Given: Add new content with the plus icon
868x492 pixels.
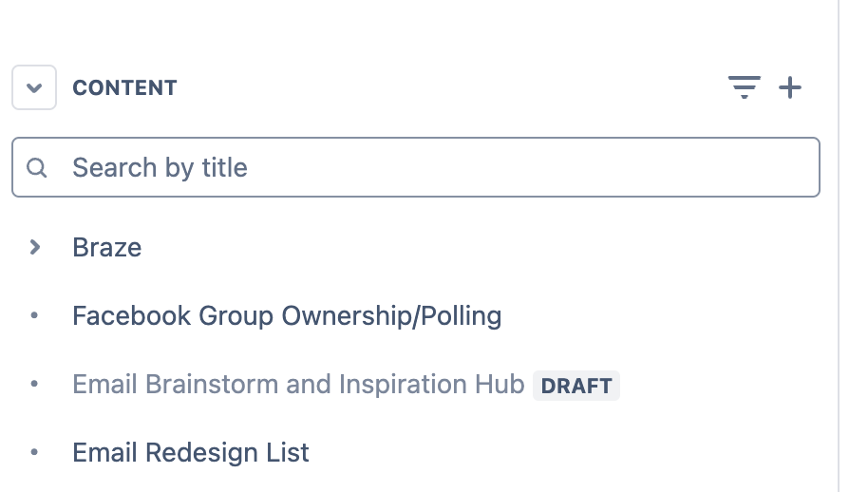Looking at the screenshot, I should 790,87.
